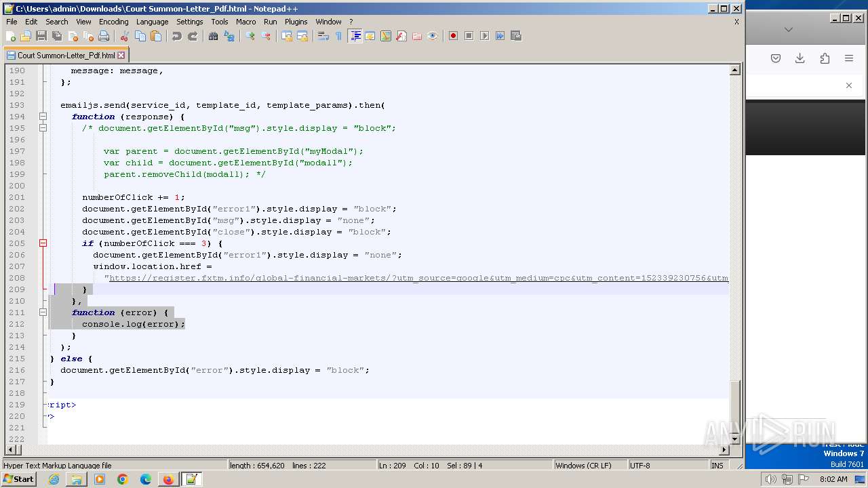868x488 pixels.
Task: Zoom in using the toolbar Zoom In icon
Action: point(250,36)
